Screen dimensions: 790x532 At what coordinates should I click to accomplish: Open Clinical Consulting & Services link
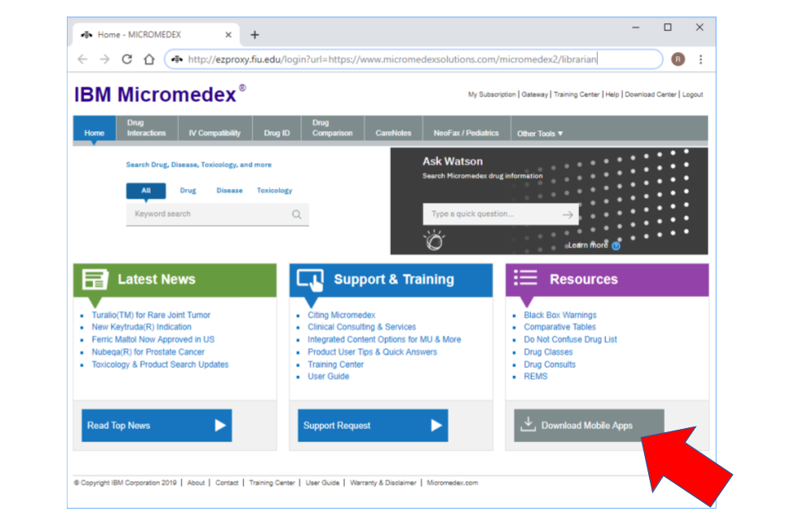pos(362,327)
